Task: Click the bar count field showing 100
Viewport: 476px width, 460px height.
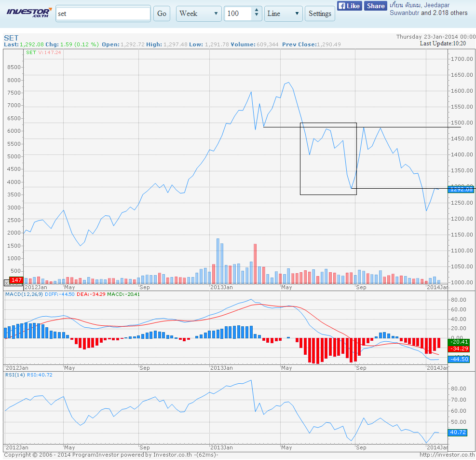Action: tap(238, 14)
